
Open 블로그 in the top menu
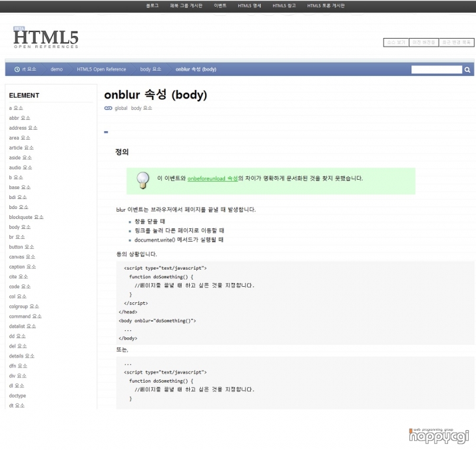(x=152, y=5)
